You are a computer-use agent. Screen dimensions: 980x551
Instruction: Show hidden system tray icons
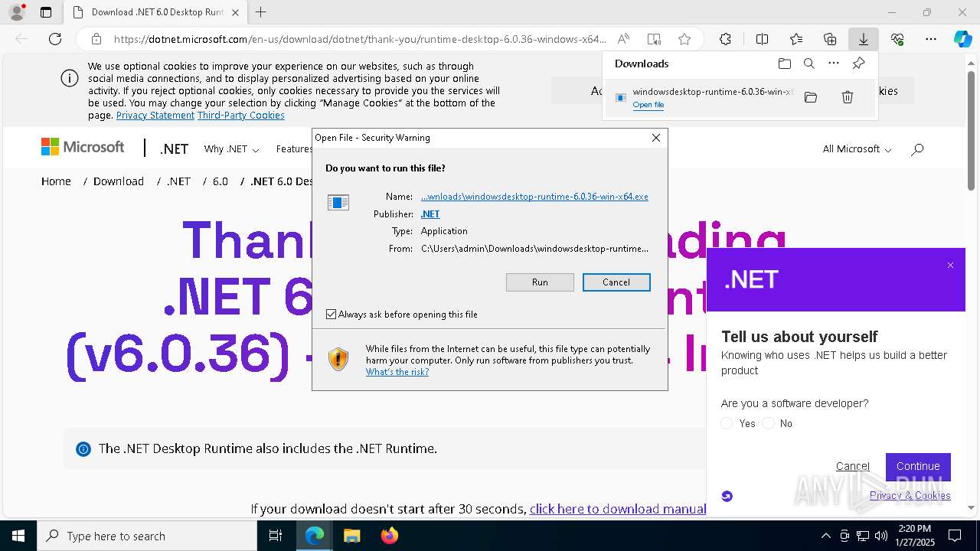[x=825, y=536]
